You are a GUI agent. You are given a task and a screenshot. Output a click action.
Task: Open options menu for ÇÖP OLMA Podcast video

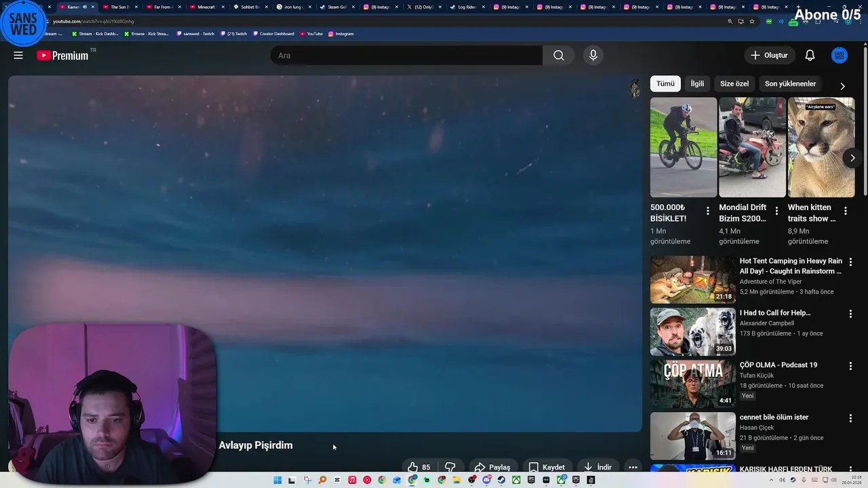(850, 366)
